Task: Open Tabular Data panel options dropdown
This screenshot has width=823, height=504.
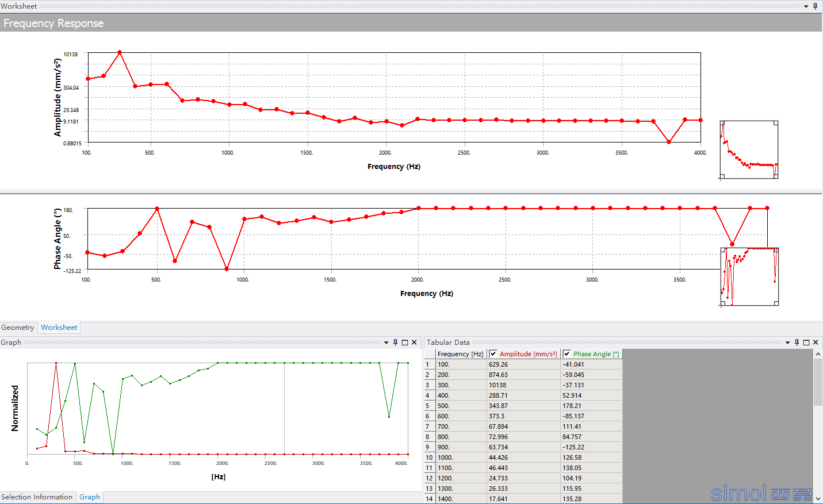Action: 787,343
